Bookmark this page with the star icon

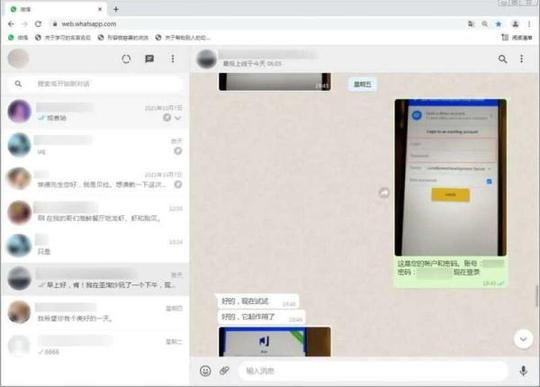coord(498,24)
